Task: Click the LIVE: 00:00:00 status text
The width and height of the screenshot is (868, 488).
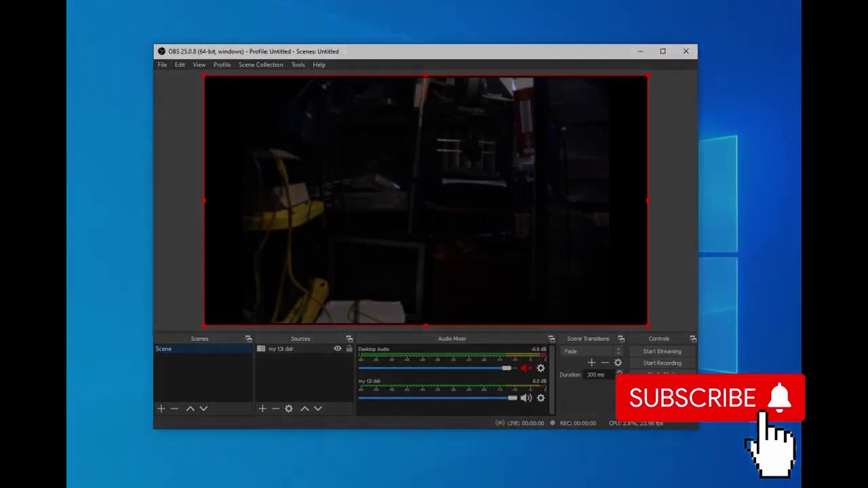Action: click(526, 424)
